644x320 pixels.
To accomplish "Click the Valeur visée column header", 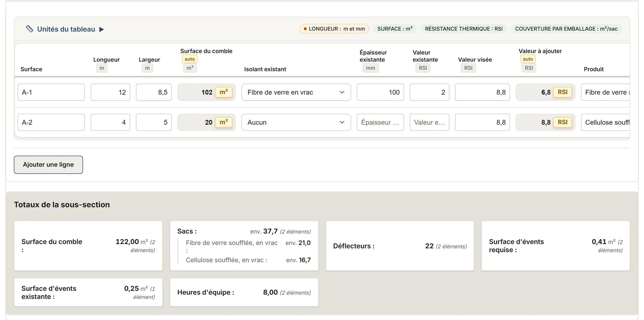I will [475, 60].
